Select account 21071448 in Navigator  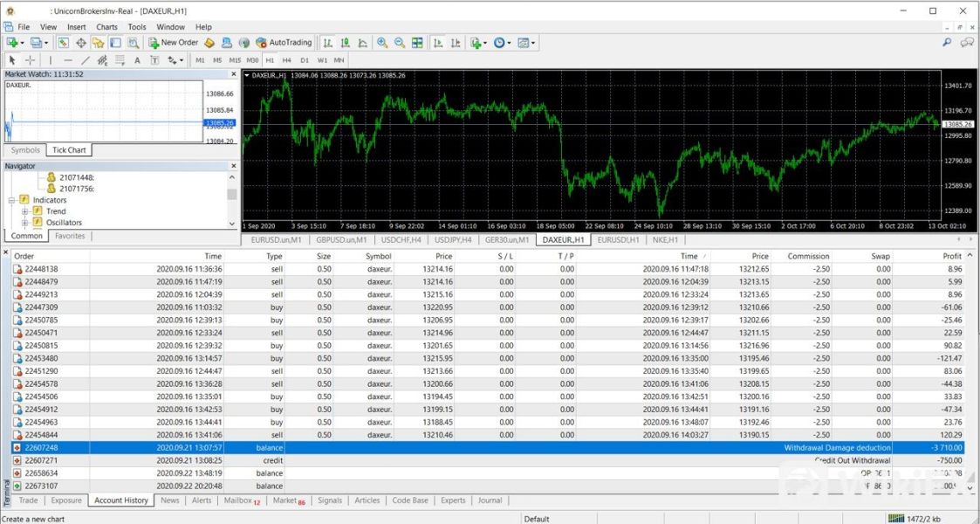tap(71, 177)
